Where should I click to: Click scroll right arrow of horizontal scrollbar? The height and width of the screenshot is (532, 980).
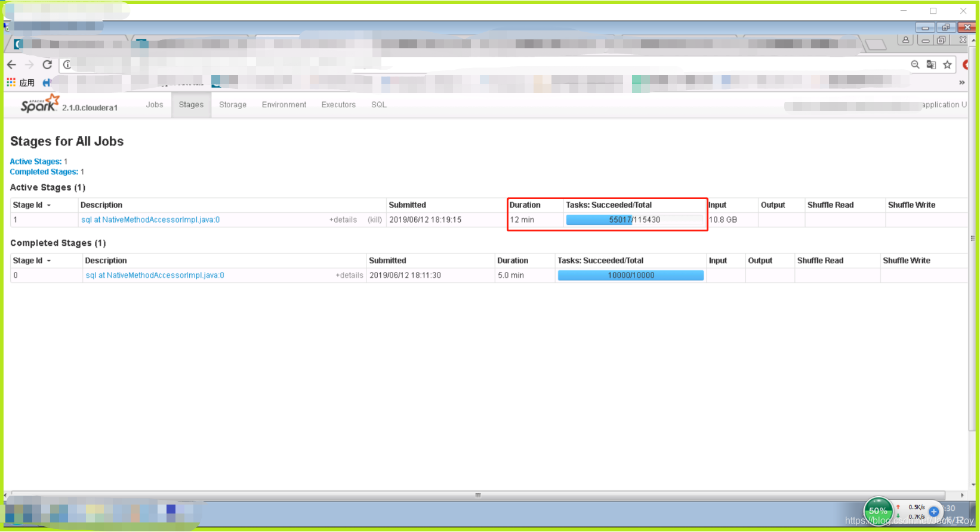click(x=962, y=495)
